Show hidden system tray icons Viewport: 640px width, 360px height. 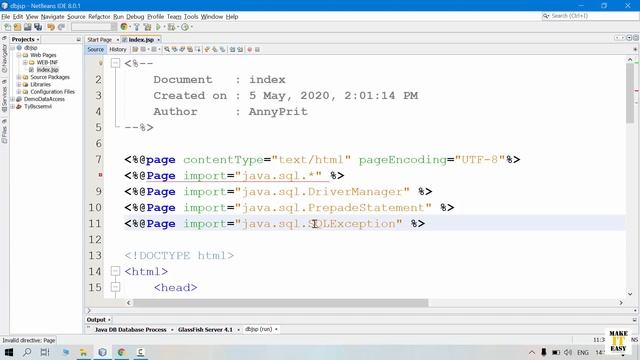tap(531, 352)
